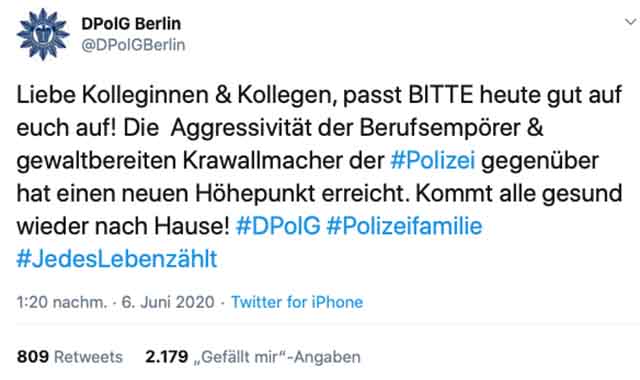Open the DPolG Berlin display name
This screenshot has height=380, width=640.
pos(131,24)
